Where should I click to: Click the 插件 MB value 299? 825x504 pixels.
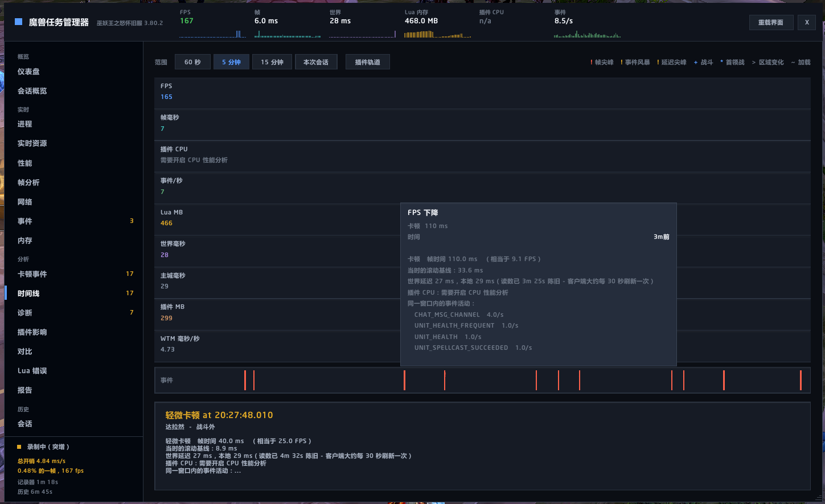pyautogui.click(x=166, y=318)
